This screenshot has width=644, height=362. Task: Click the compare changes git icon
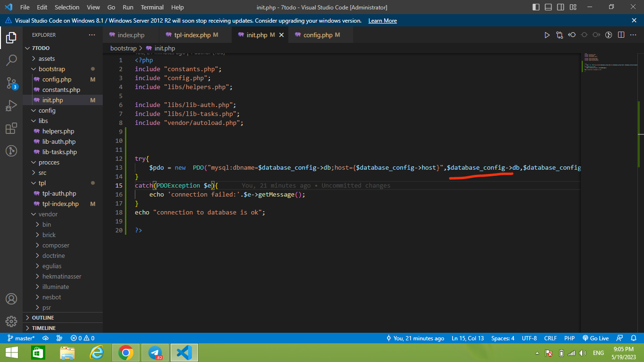pyautogui.click(x=560, y=35)
